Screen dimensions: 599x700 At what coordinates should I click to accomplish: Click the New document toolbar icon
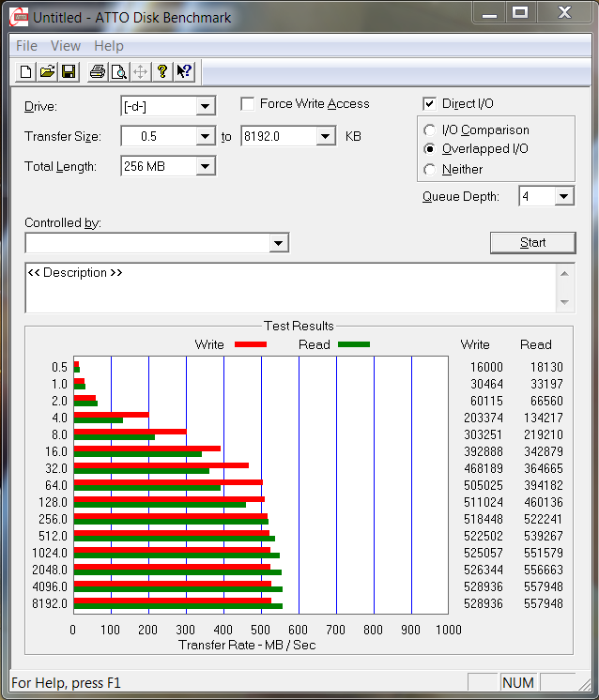point(26,72)
